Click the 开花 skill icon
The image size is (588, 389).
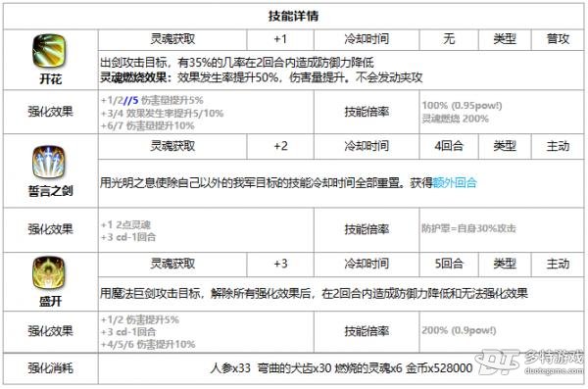tap(49, 51)
